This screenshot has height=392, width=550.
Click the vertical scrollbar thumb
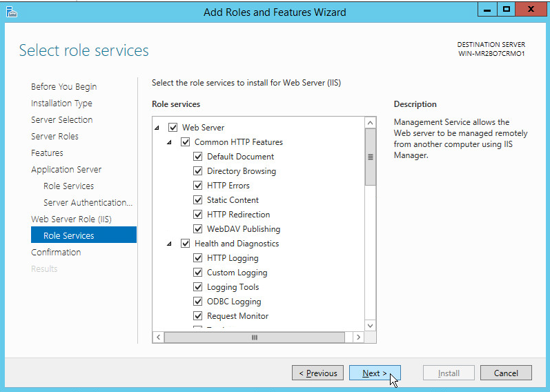pyautogui.click(x=370, y=157)
